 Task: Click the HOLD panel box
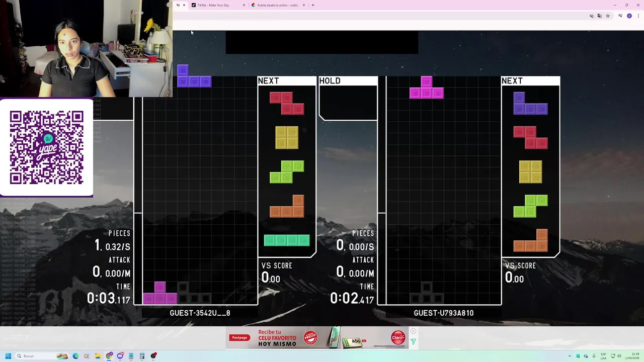click(x=348, y=99)
